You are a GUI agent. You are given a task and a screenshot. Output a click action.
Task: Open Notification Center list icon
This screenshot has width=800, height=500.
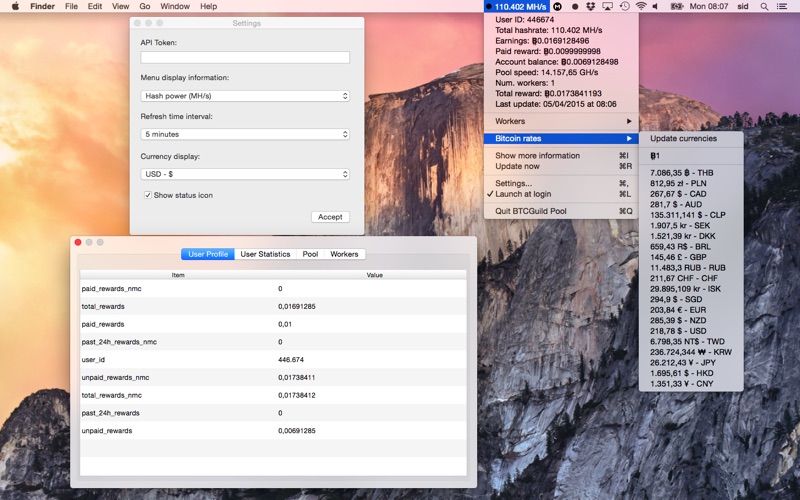click(782, 6)
